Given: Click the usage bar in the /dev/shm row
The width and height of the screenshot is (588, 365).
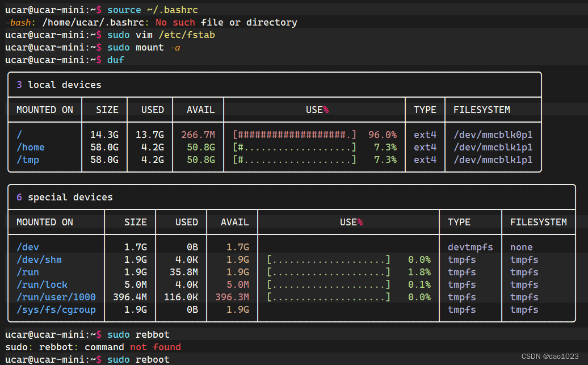Looking at the screenshot, I should point(329,259).
